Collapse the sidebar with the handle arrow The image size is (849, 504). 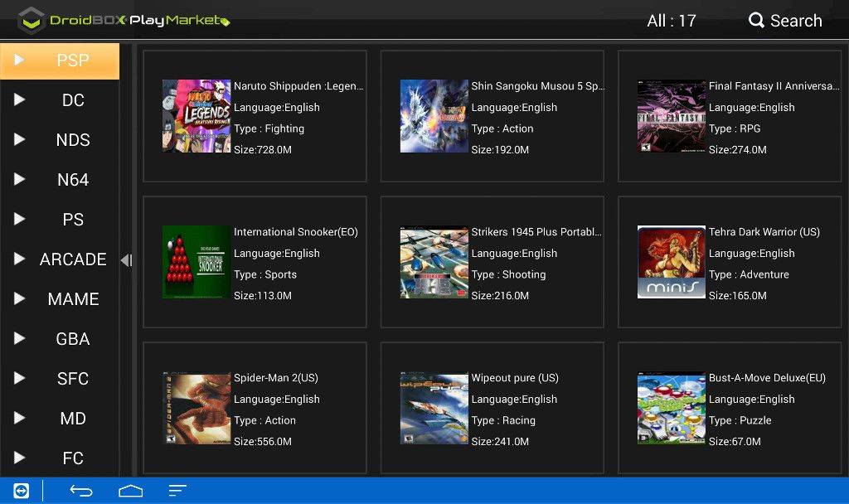pos(126,260)
